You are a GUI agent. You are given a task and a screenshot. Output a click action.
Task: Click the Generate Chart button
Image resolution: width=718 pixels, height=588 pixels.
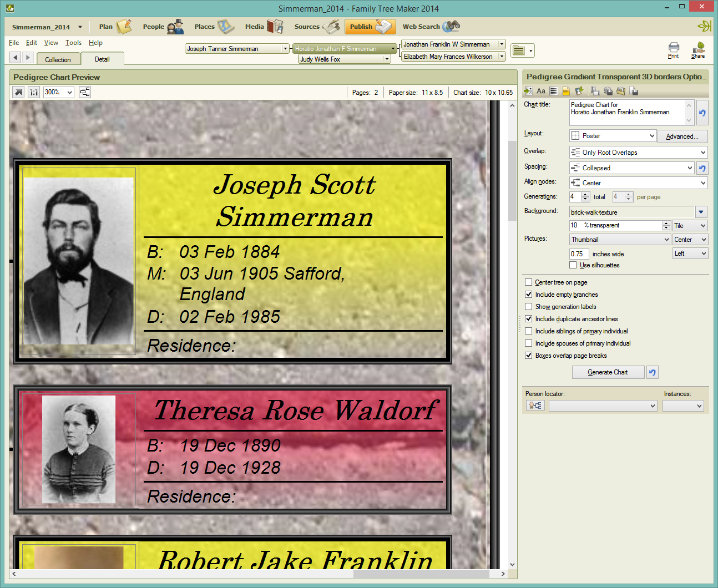[608, 372]
